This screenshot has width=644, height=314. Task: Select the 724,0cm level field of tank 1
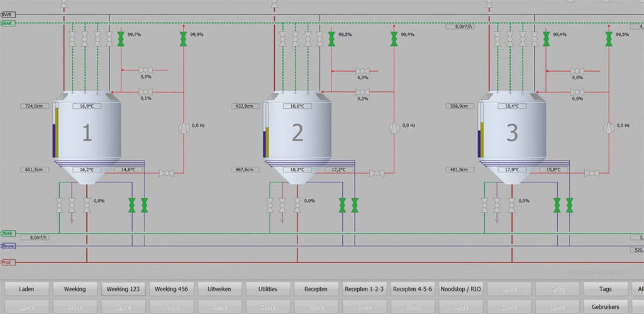pos(35,106)
